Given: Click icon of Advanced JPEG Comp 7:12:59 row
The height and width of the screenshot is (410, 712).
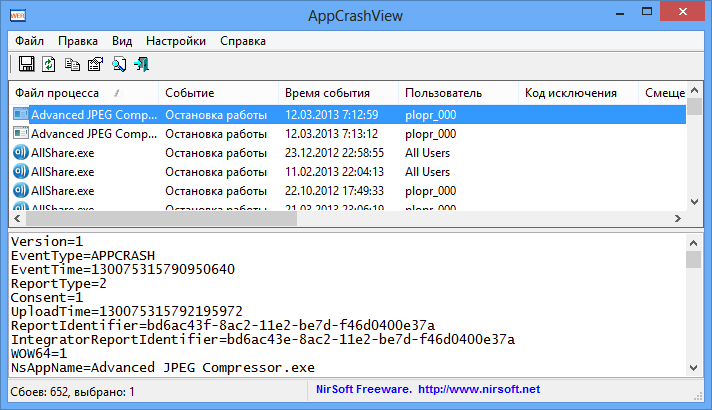Looking at the screenshot, I should click(x=21, y=114).
